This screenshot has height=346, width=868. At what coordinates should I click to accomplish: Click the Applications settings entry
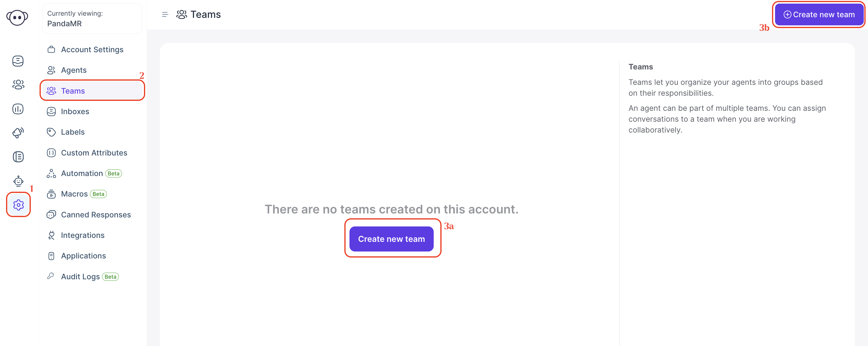coord(84,255)
